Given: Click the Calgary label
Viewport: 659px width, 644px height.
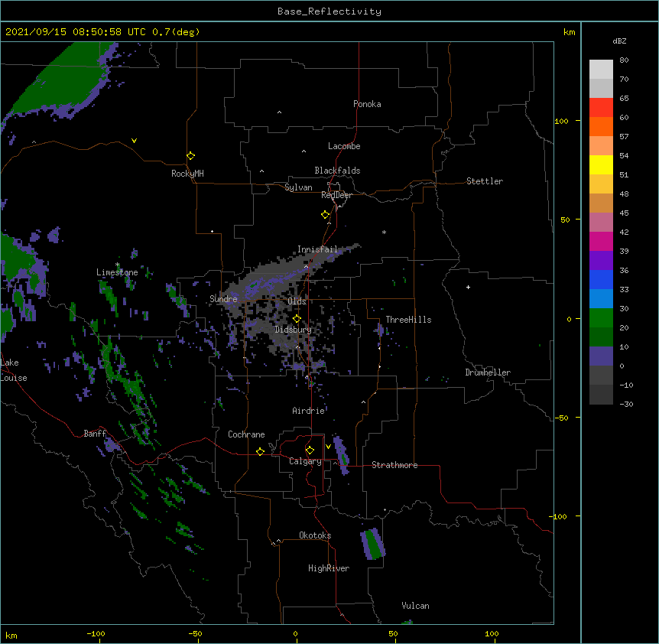Looking at the screenshot, I should [305, 461].
